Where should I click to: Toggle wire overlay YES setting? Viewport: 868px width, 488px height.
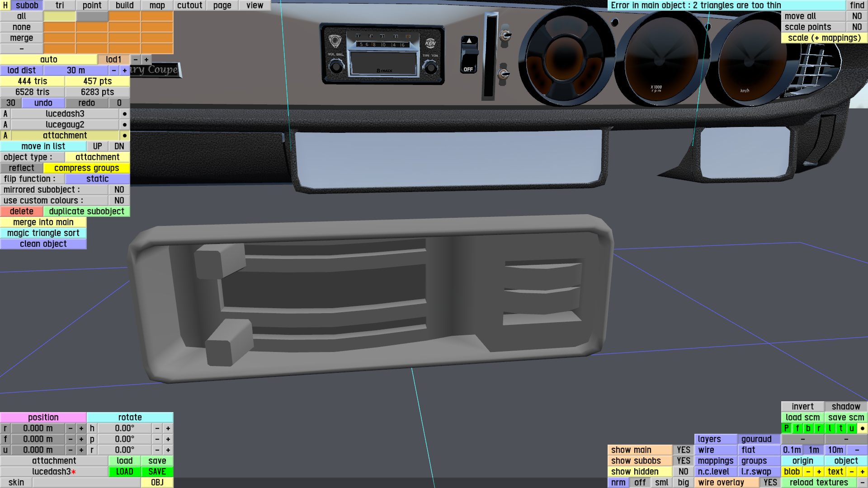[770, 483]
